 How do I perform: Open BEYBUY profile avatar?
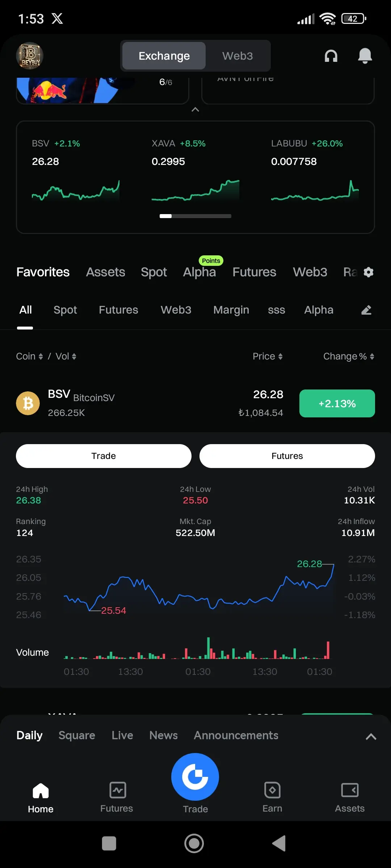tap(30, 56)
